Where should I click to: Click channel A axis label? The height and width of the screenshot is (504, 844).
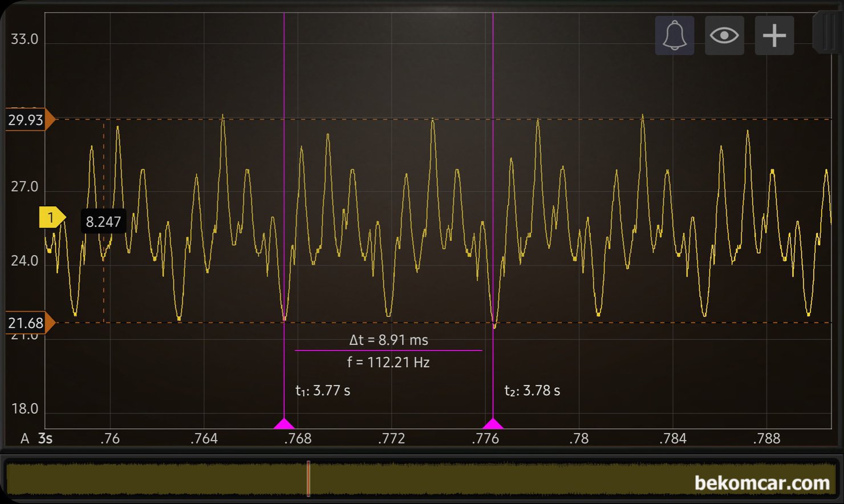click(x=25, y=438)
